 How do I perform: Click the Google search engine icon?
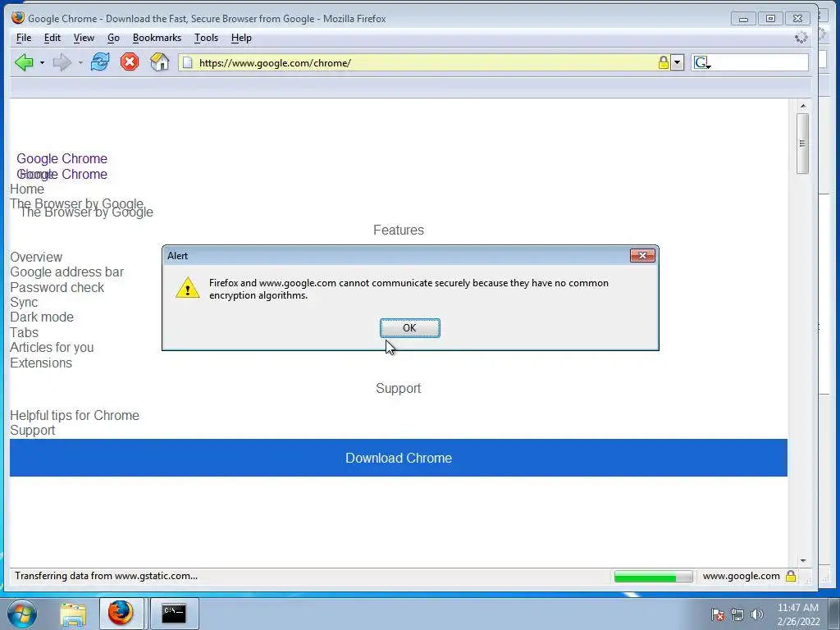coord(702,62)
